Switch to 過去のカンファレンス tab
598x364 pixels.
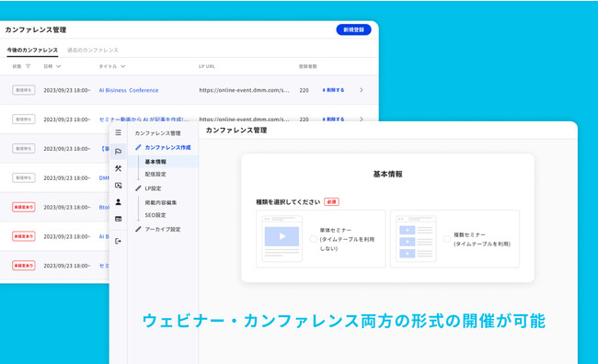(x=93, y=50)
